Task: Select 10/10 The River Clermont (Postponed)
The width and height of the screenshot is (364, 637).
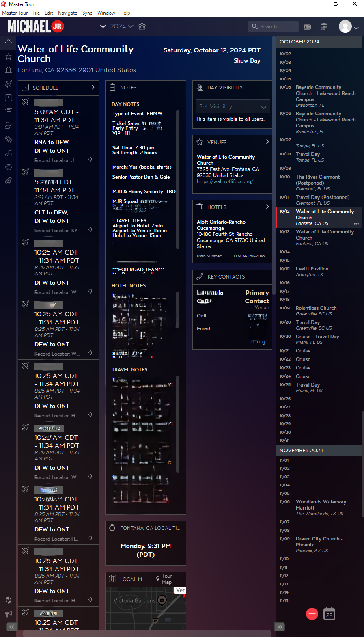Action: point(318,183)
